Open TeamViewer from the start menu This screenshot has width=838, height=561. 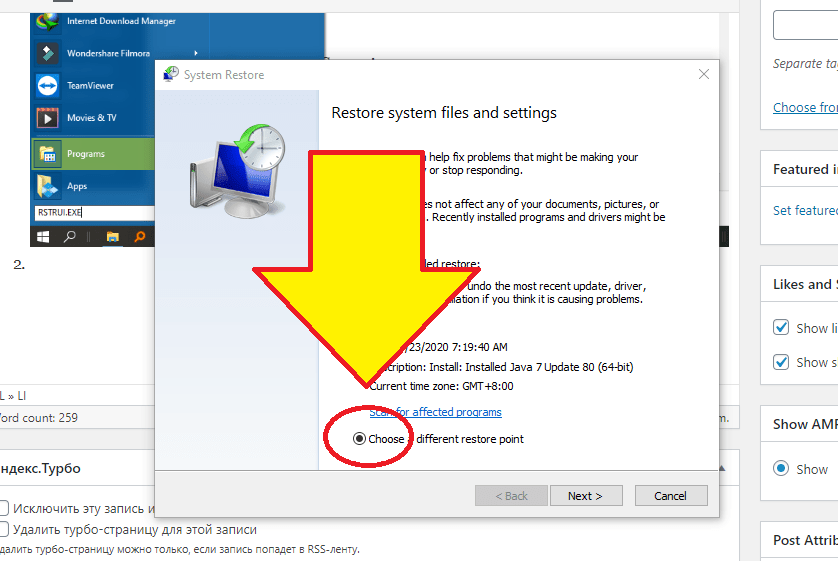coord(47,86)
